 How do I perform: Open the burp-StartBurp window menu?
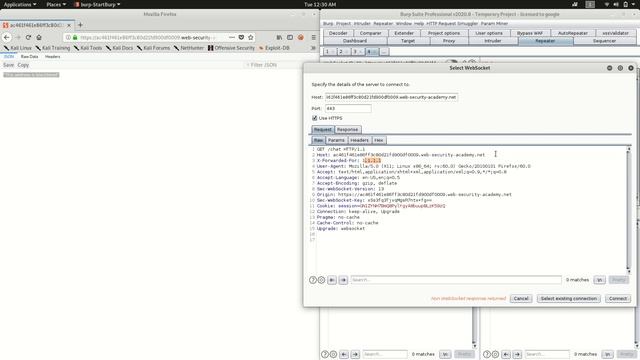coord(98,4)
